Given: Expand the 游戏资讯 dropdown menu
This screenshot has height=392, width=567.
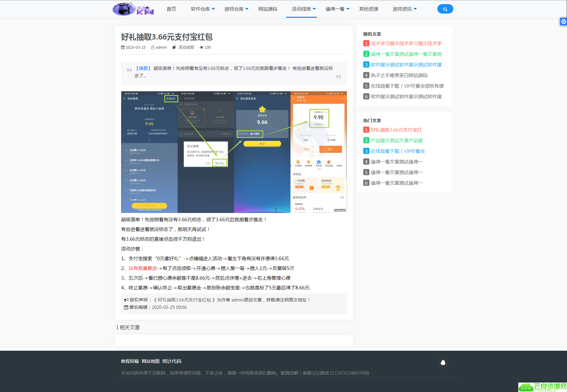Looking at the screenshot, I should point(405,9).
